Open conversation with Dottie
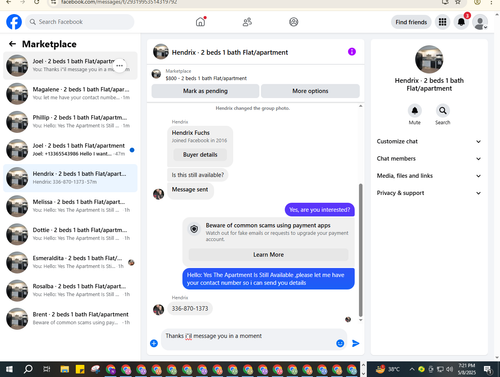Screen dimensions: 500x377 pyautogui.click(x=70, y=234)
